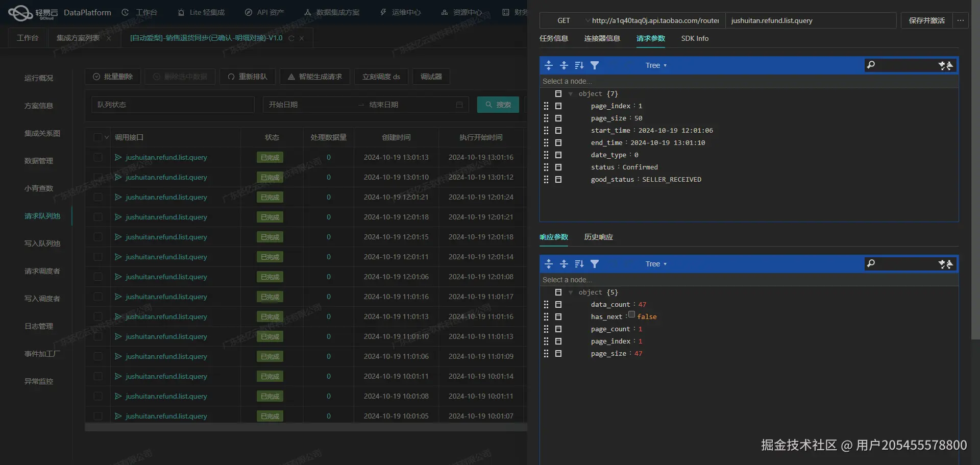Open 写入队列池 in the sidebar
Viewport: 980px width, 465px height.
pyautogui.click(x=42, y=243)
